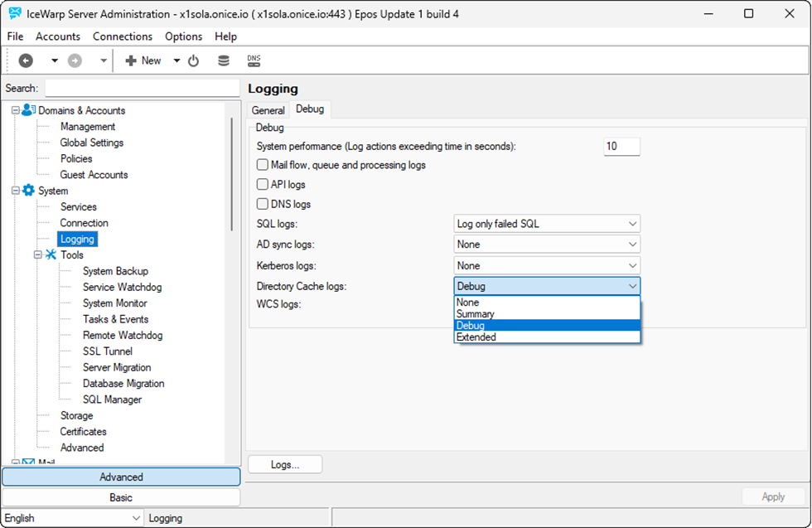The width and height of the screenshot is (812, 528).
Task: Open the Accounts menu
Action: pyautogui.click(x=58, y=36)
